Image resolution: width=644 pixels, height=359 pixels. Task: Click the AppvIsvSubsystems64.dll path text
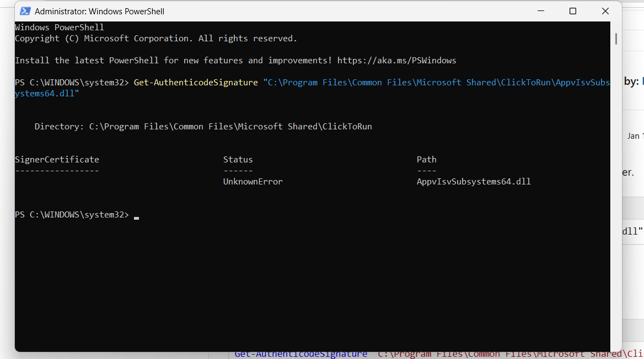pyautogui.click(x=473, y=181)
